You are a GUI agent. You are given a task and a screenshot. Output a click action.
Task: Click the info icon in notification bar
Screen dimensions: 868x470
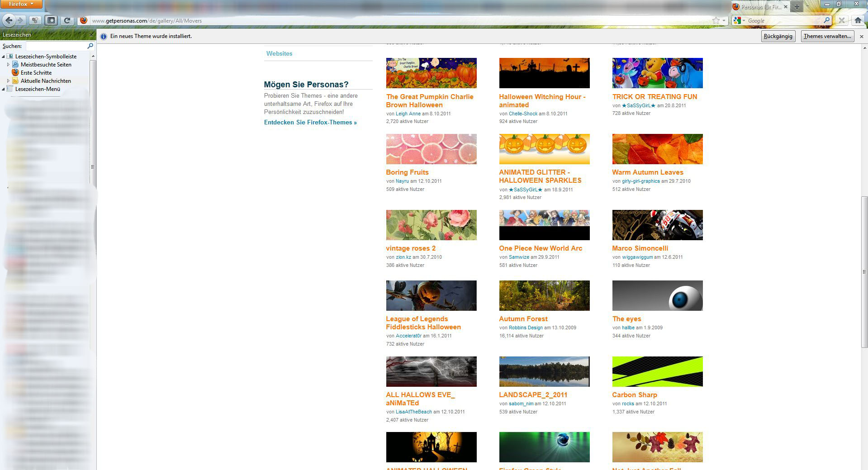coord(103,36)
